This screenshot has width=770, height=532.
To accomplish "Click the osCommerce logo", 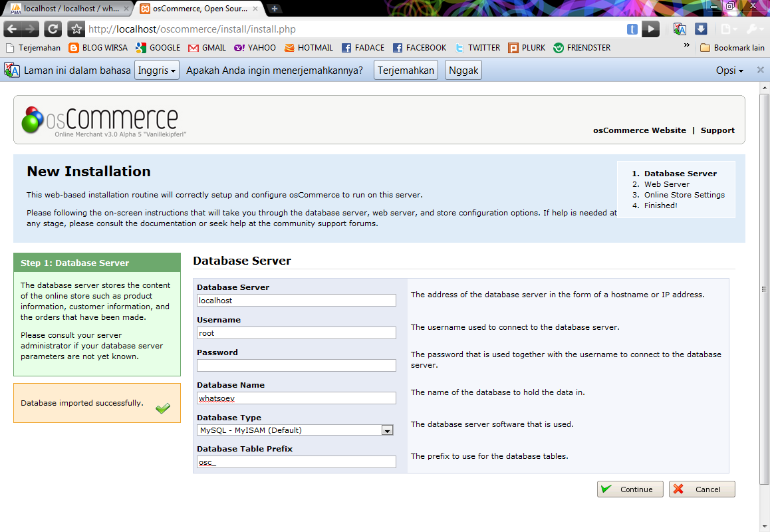I will pyautogui.click(x=104, y=121).
